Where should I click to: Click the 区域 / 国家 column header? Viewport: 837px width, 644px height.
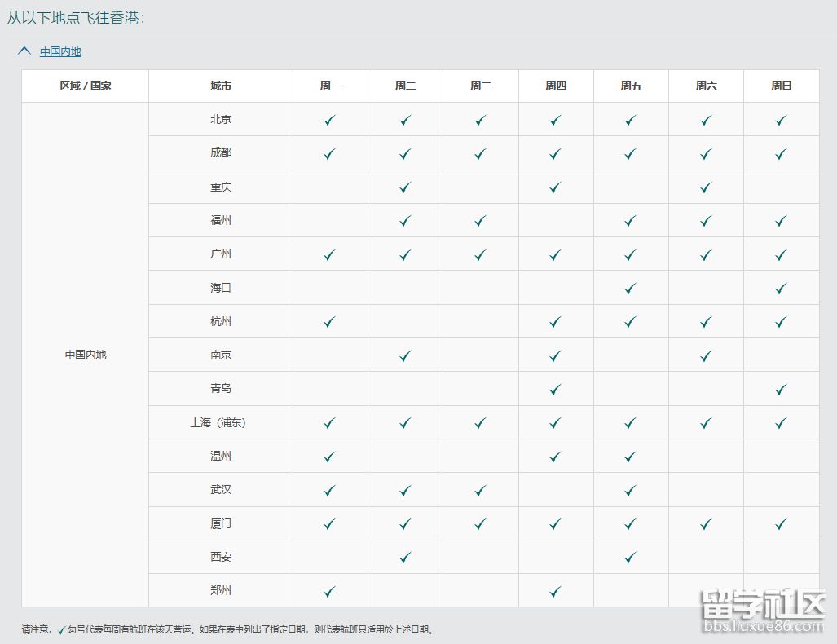click(x=86, y=86)
